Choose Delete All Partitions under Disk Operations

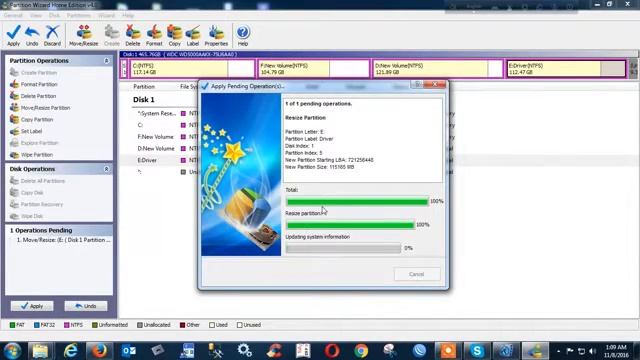[42, 181]
